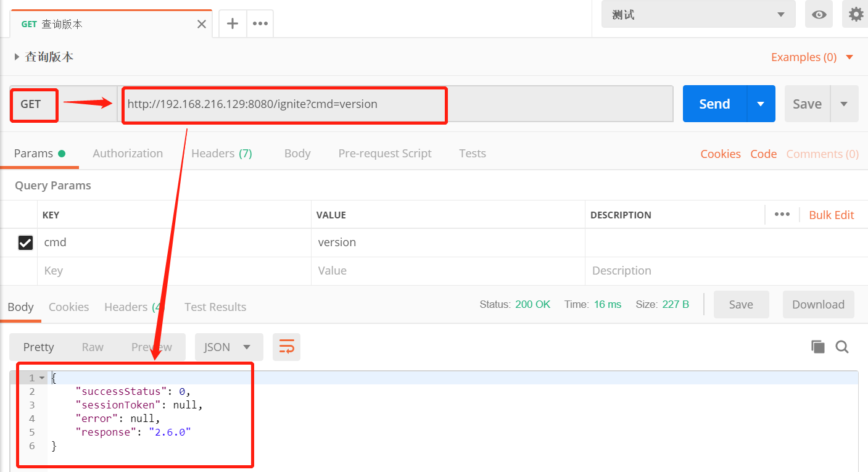The image size is (868, 472).
Task: Click the settings gear icon
Action: [x=856, y=14]
